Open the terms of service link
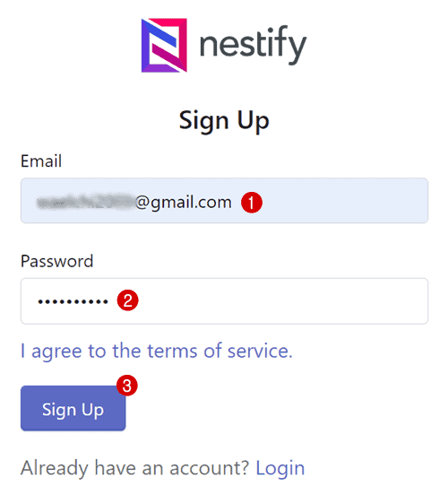The width and height of the screenshot is (448, 495). [x=157, y=351]
